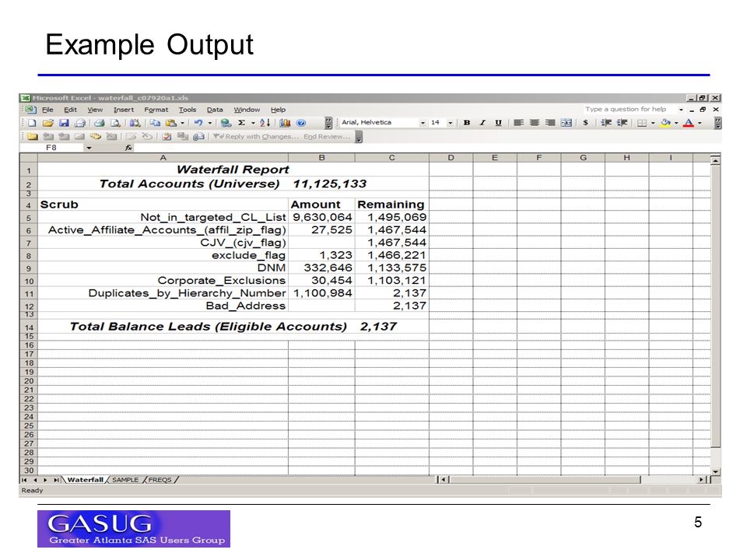Click the AutoSum sigma icon
747x560 pixels.
coord(241,123)
